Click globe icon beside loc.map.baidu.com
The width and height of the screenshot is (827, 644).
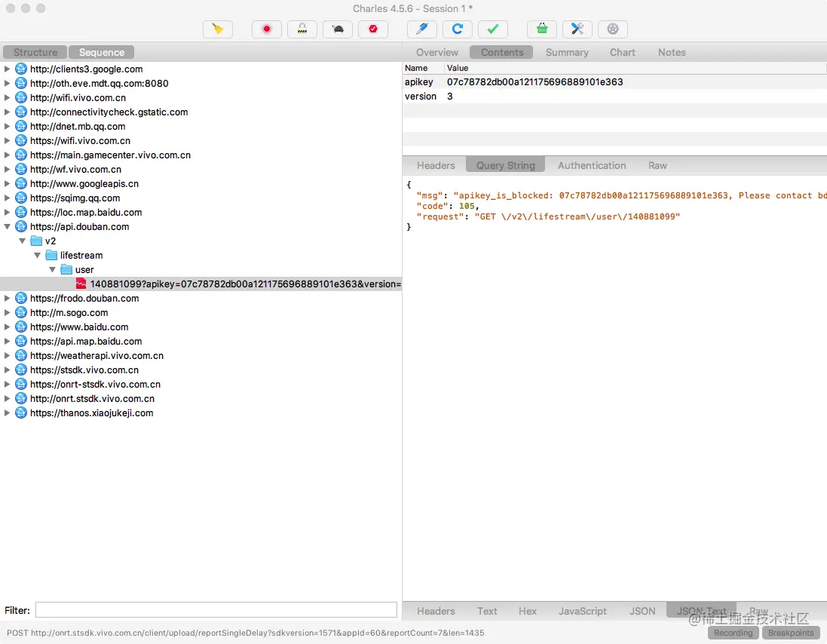pos(20,212)
